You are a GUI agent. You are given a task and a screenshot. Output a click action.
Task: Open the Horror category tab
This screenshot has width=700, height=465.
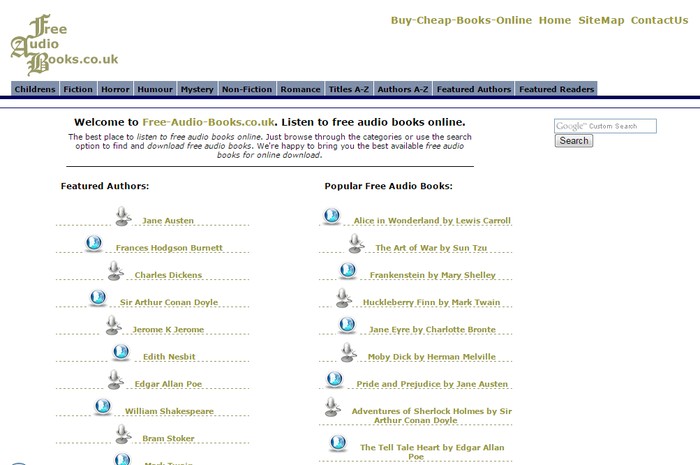coord(115,89)
